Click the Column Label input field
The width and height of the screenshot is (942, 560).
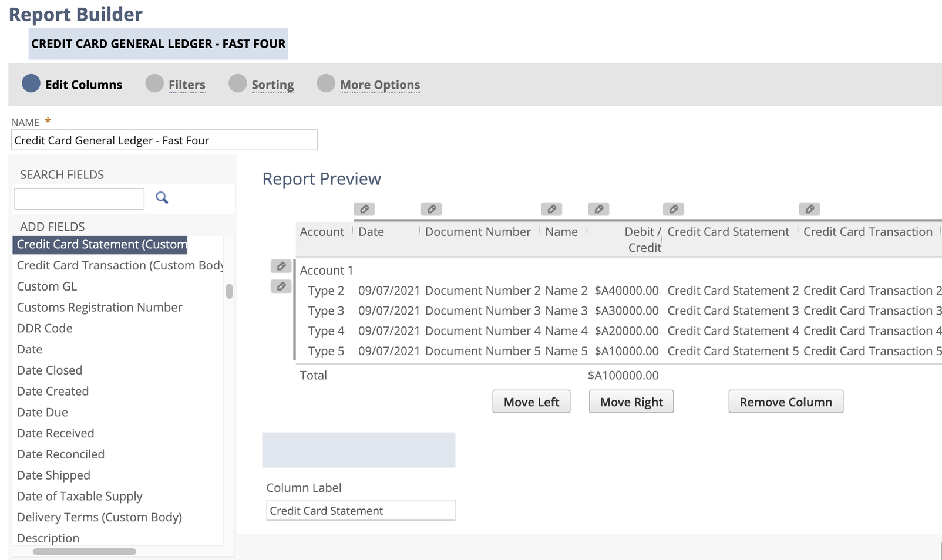[x=361, y=510]
